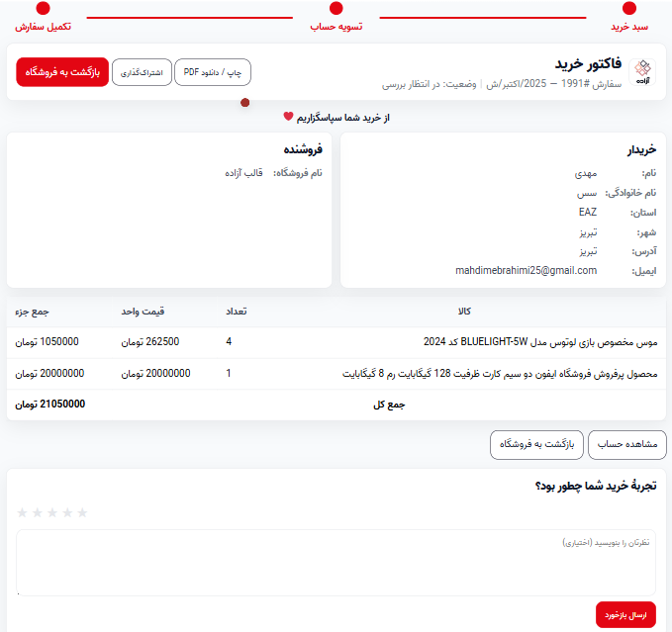Select the second rating star from left

38,512
